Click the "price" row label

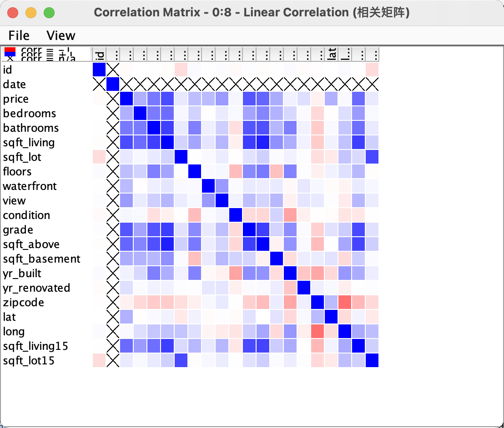pos(16,99)
